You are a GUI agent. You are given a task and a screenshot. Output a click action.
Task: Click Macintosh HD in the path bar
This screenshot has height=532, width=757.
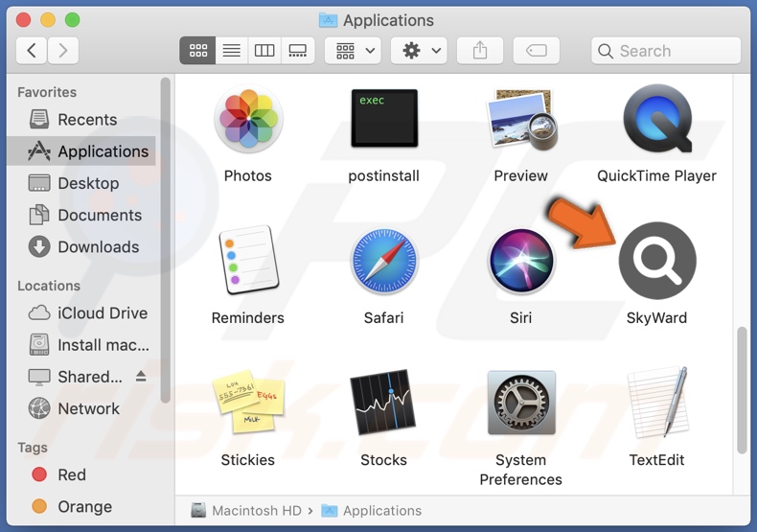246,510
